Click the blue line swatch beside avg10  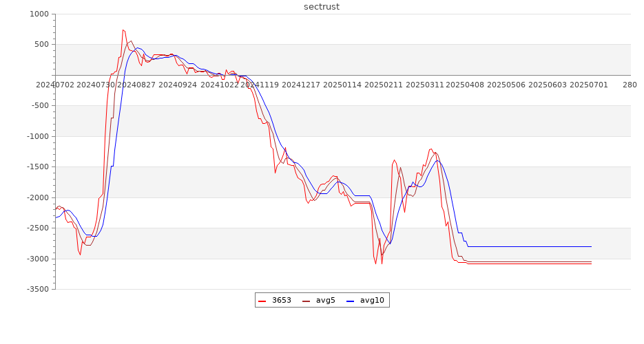click(x=351, y=301)
